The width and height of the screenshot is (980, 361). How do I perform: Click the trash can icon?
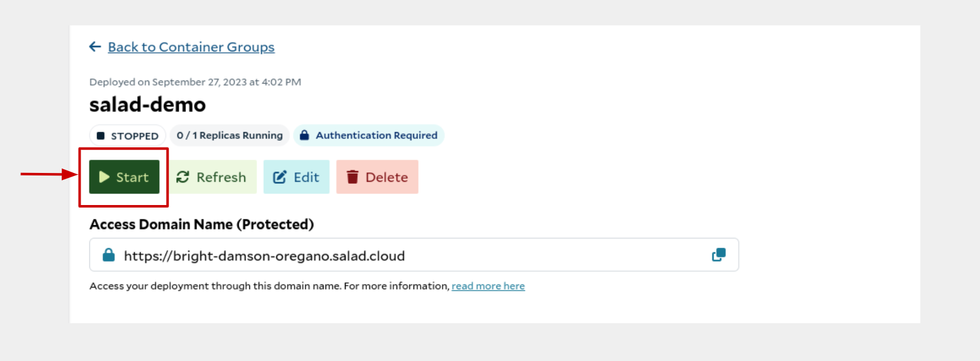(352, 177)
